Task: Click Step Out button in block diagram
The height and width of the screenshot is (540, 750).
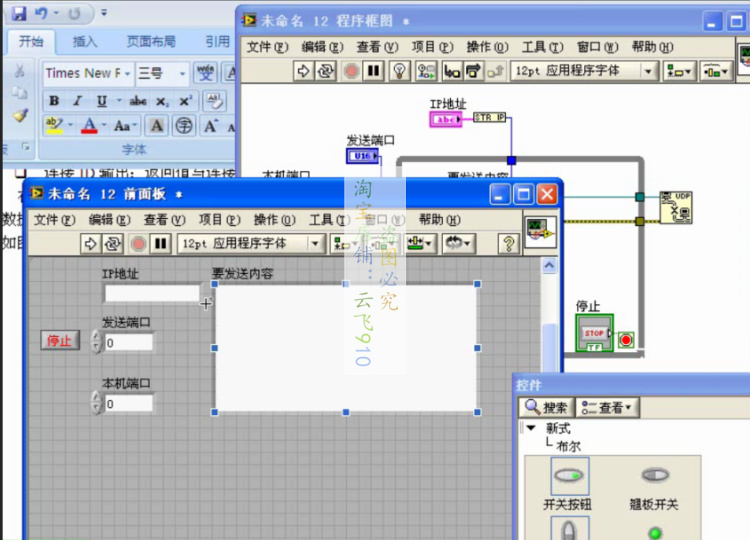Action: (x=495, y=71)
